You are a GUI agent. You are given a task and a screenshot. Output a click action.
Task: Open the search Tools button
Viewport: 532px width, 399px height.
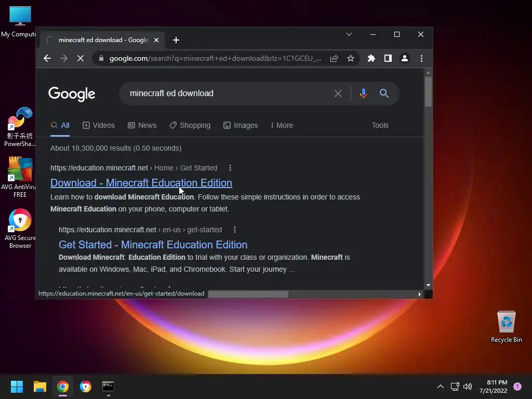[x=380, y=125]
